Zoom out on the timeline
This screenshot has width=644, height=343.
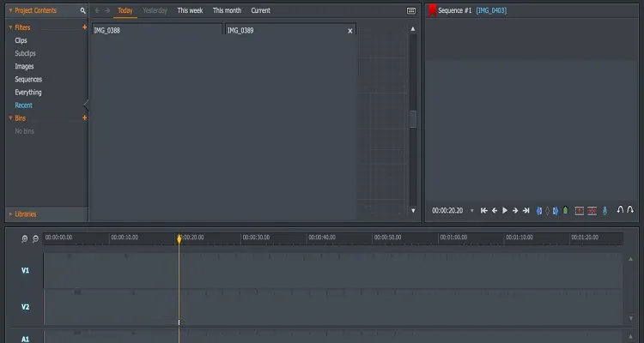(x=35, y=238)
